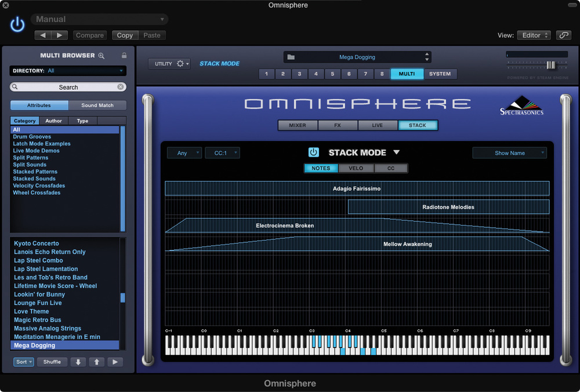Click the patch name up/down stepper arrows

pos(427,57)
